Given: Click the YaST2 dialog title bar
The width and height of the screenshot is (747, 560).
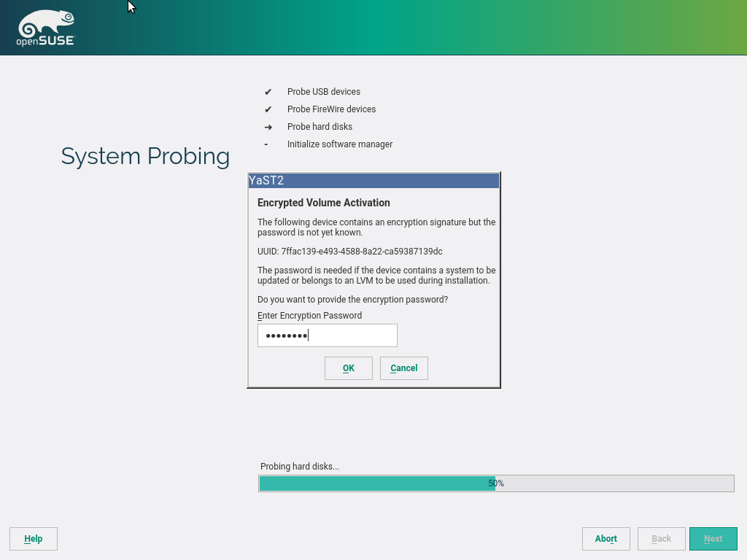Looking at the screenshot, I should point(373,181).
